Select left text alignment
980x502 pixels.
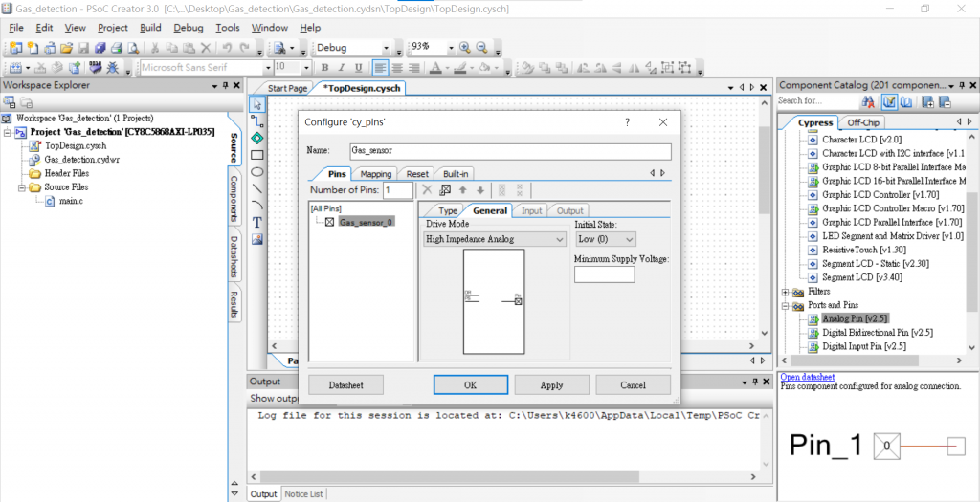[380, 68]
